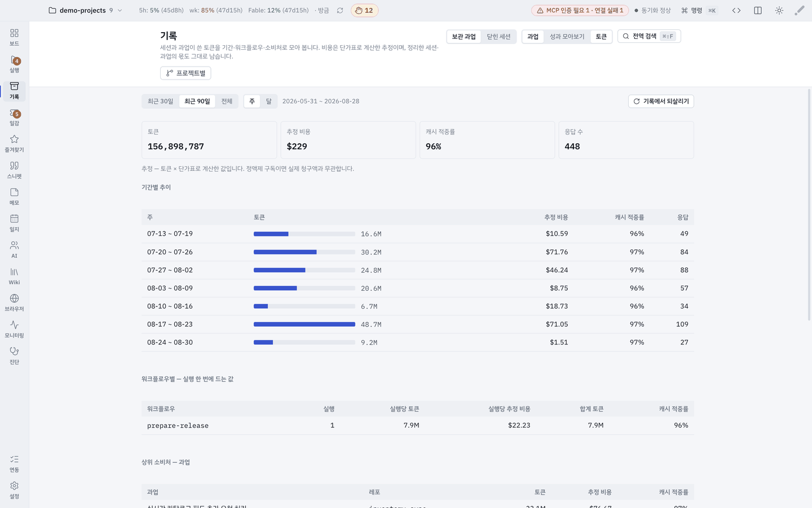
Task: Open the 모니터링 activity icon
Action: 14,329
